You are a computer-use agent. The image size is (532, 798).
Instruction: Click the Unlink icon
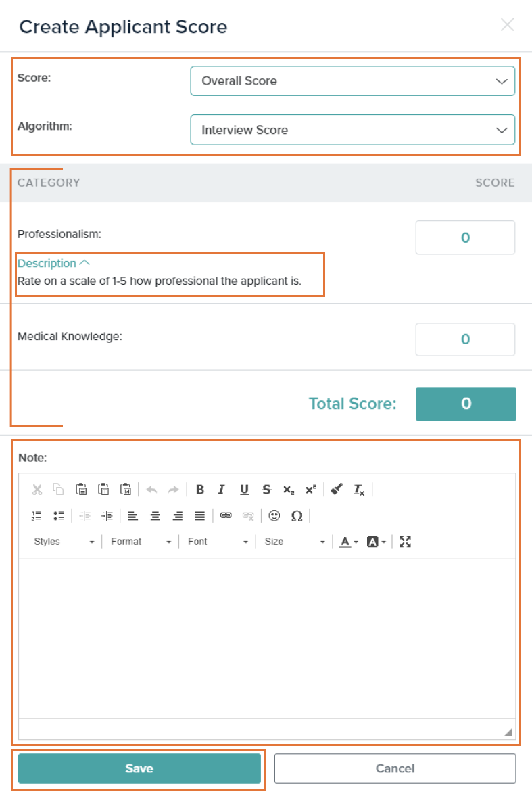[x=248, y=515]
